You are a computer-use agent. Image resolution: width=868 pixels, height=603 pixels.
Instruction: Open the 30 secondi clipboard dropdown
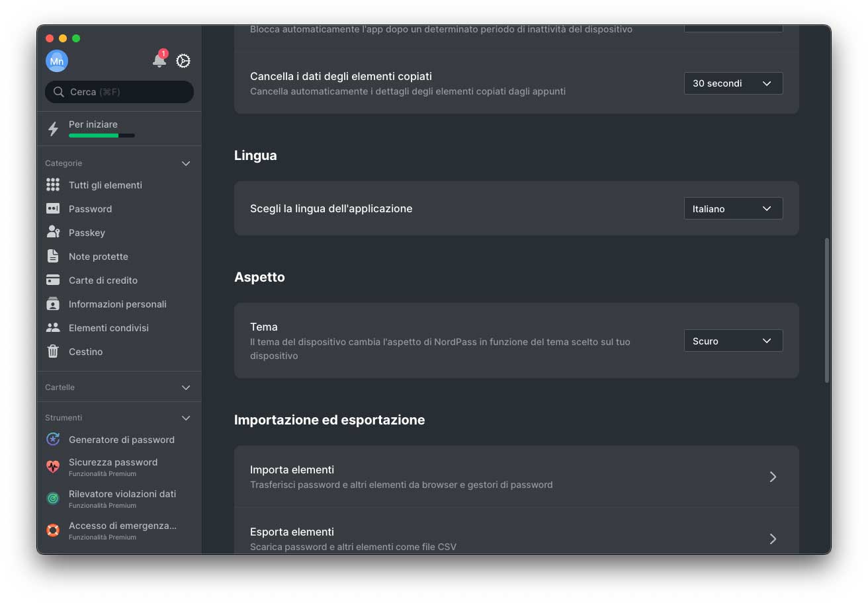733,83
